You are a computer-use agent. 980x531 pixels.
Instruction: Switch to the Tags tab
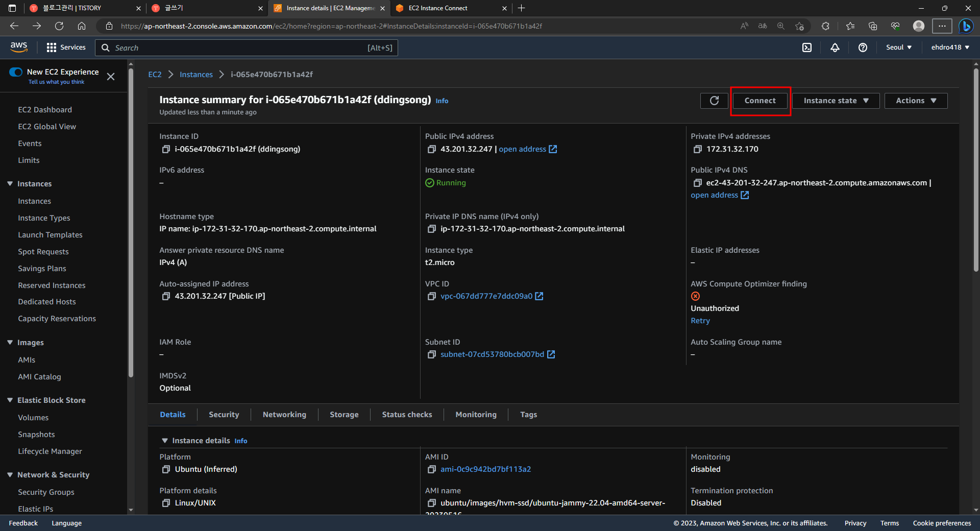[528, 415]
